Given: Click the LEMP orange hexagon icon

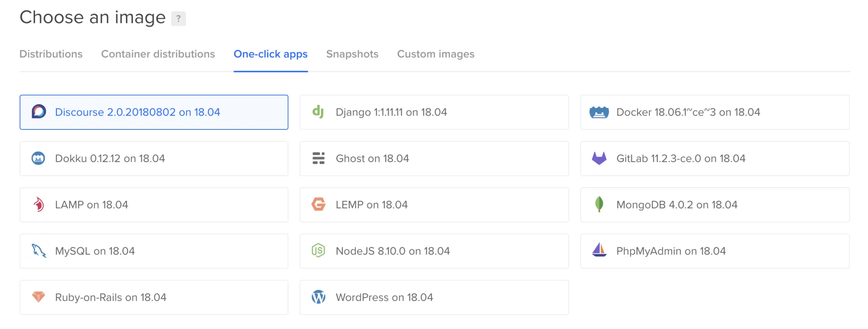Looking at the screenshot, I should coord(318,204).
